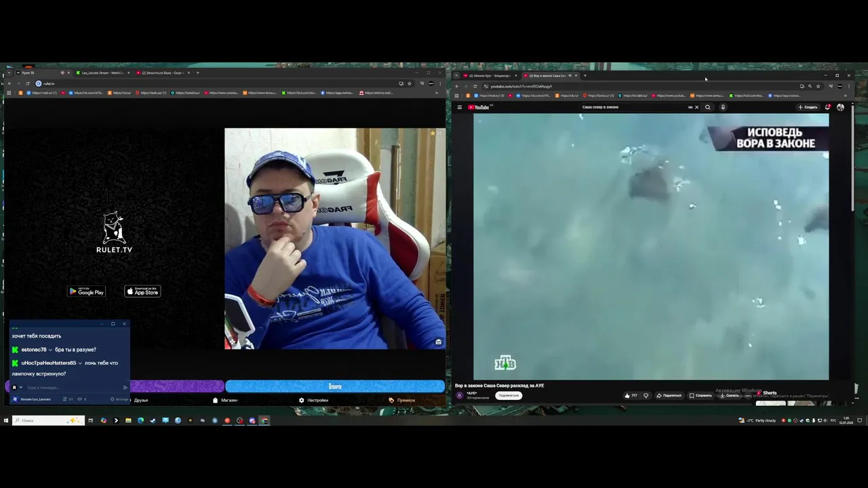
Task: Open a new tab in left browser window
Action: pyautogui.click(x=197, y=73)
